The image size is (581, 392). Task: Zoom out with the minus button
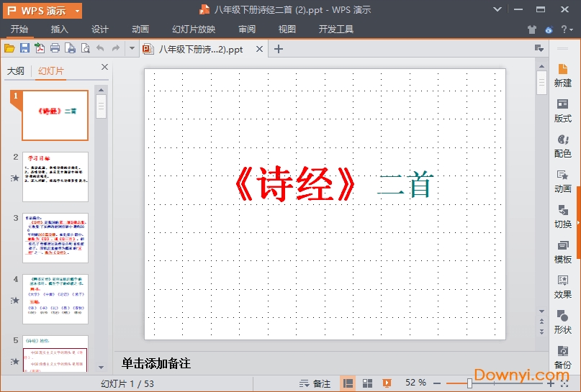point(437,383)
